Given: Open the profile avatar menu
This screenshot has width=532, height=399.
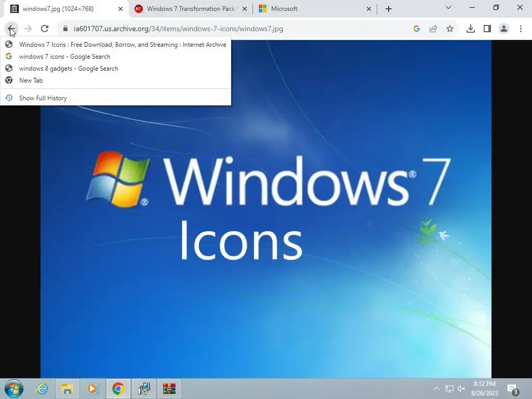Looking at the screenshot, I should coord(504,29).
